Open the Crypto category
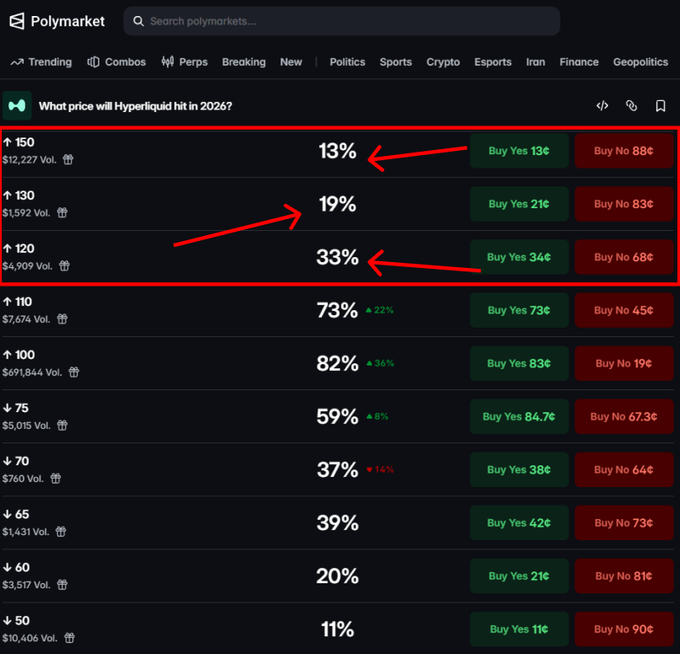This screenshot has width=680, height=654. pos(443,62)
